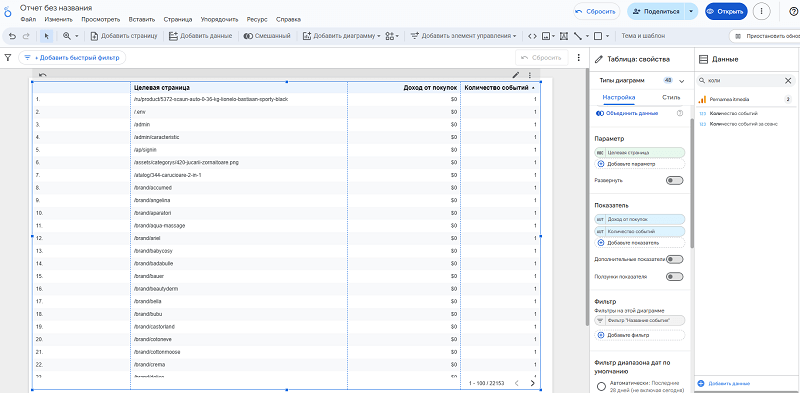
Task: Select the rectangle shape tool icon
Action: (598, 36)
